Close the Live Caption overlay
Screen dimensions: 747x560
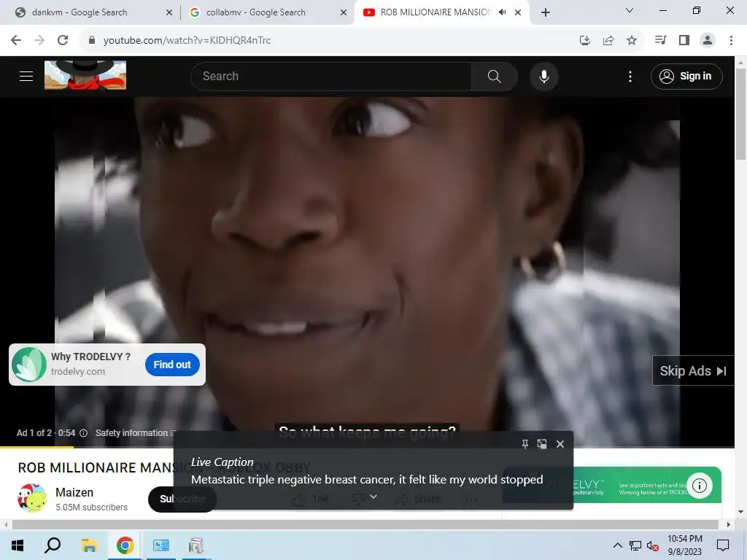pos(560,444)
